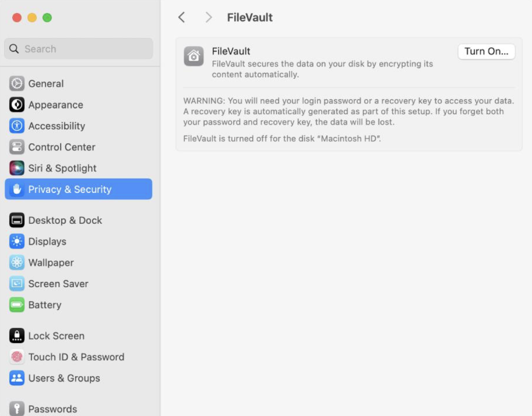Click the FileVault house-lock icon
Screen dimensions: 532x416
click(194, 56)
